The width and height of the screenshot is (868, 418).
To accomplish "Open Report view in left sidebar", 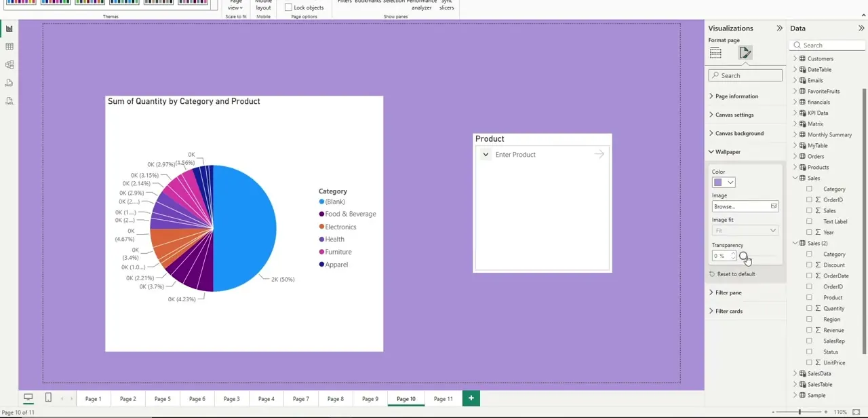I will pyautogui.click(x=9, y=28).
